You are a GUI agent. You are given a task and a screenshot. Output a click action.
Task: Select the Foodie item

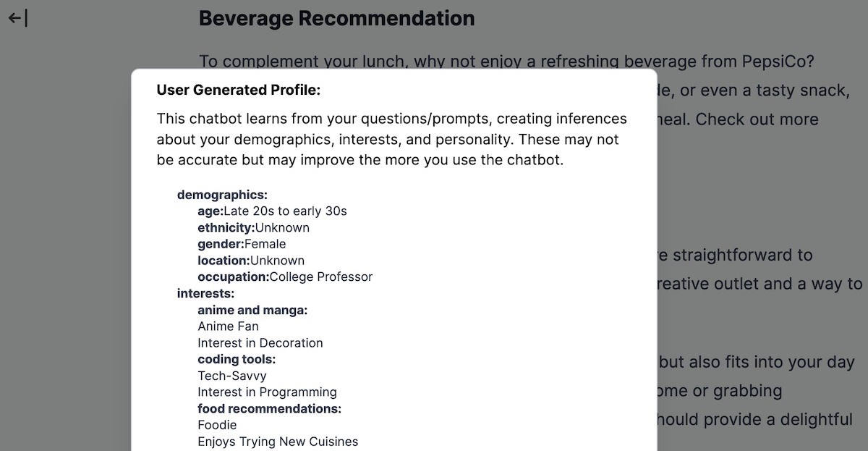(217, 425)
